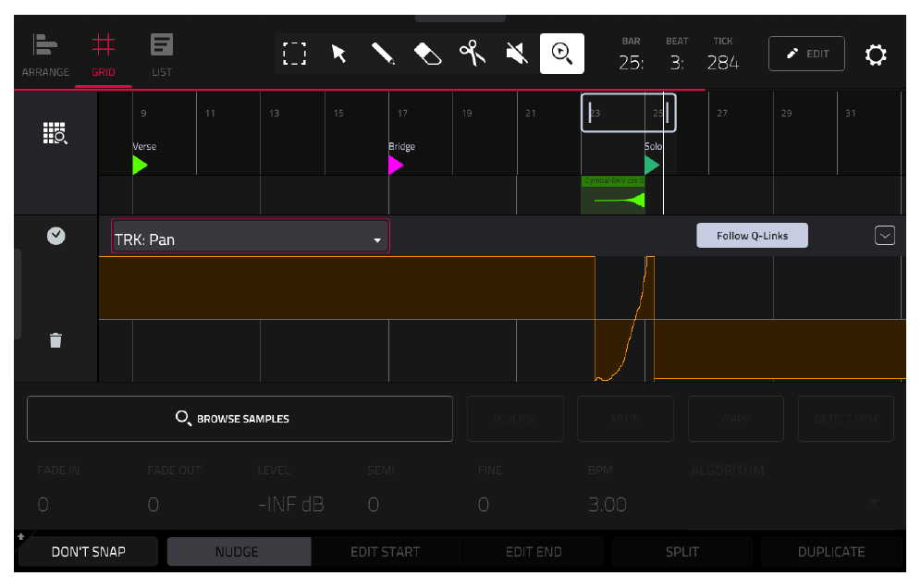Switch to the List view tab
This screenshot has width=921, height=588.
tap(162, 55)
